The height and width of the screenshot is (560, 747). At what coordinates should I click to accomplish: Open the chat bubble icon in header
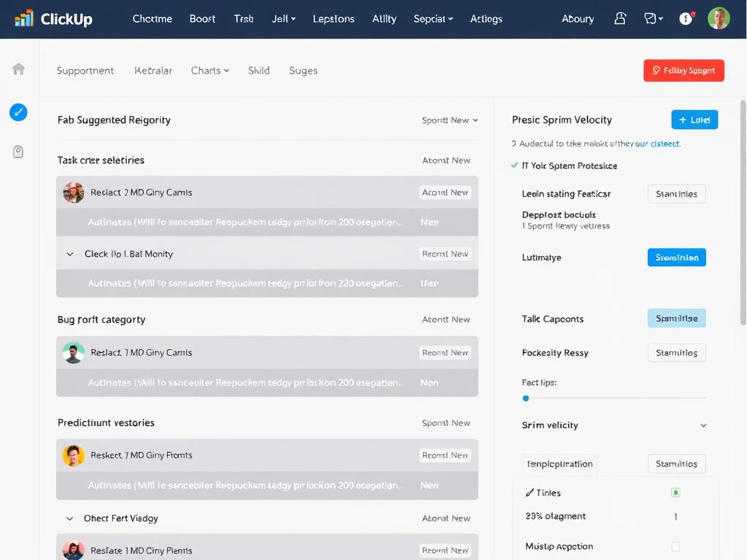point(653,19)
